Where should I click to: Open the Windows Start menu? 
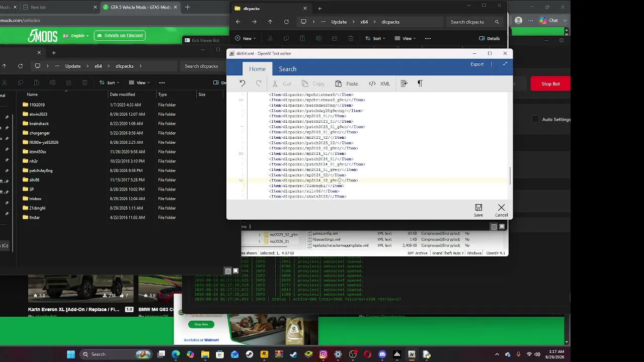pyautogui.click(x=71, y=354)
